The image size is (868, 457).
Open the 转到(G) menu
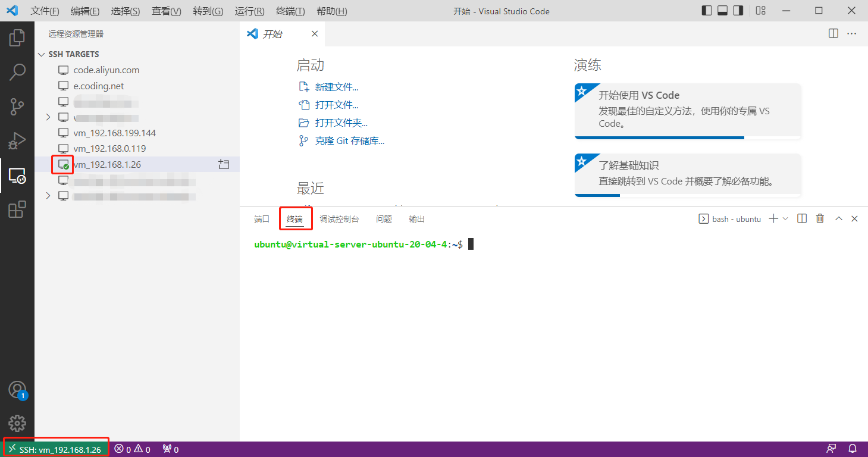click(x=208, y=11)
